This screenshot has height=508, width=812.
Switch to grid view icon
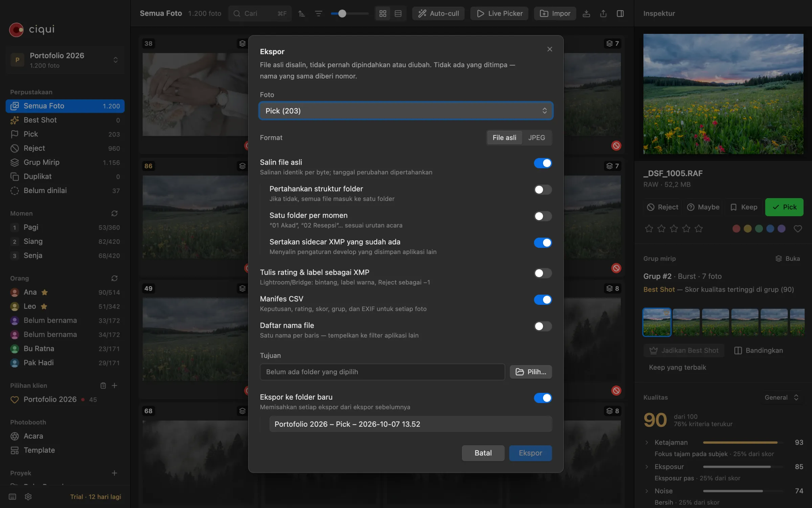click(x=383, y=14)
